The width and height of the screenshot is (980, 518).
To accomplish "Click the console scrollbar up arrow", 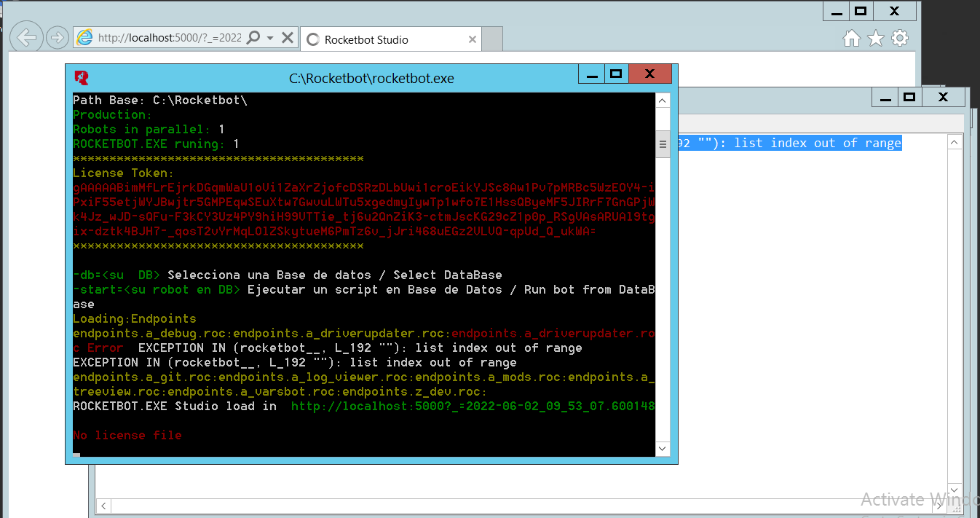I will pyautogui.click(x=663, y=101).
